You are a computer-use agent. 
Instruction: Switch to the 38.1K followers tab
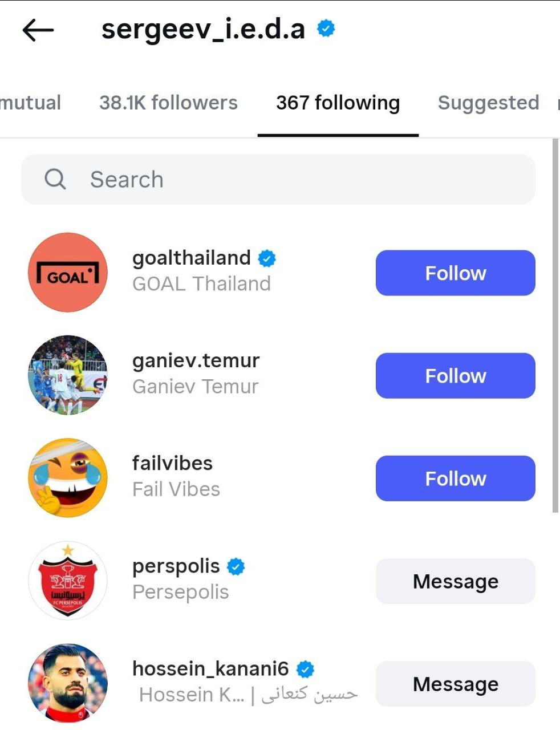tap(168, 103)
